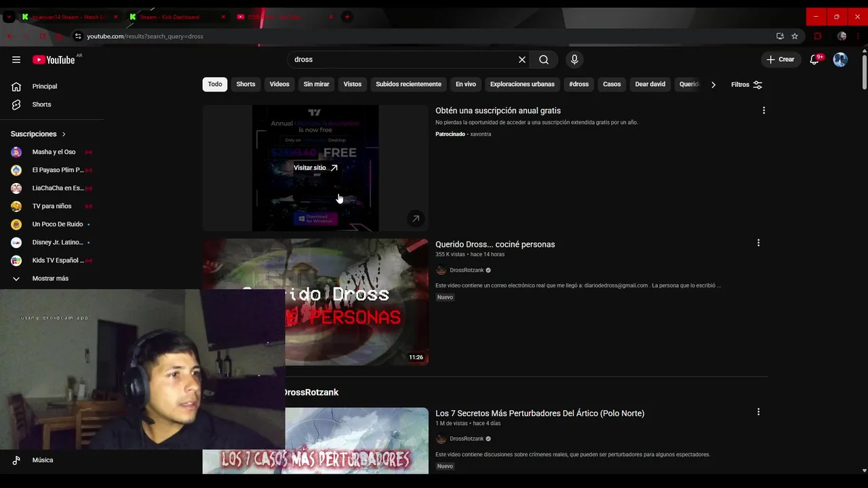Switch to the Kick Dashboard browser tab
The image size is (868, 488).
coord(176,16)
